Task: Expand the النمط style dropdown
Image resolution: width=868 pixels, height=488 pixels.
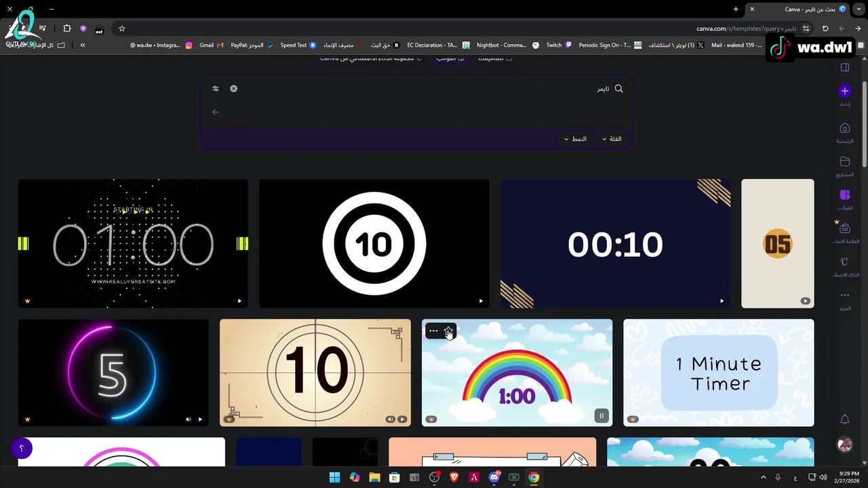Action: (575, 139)
